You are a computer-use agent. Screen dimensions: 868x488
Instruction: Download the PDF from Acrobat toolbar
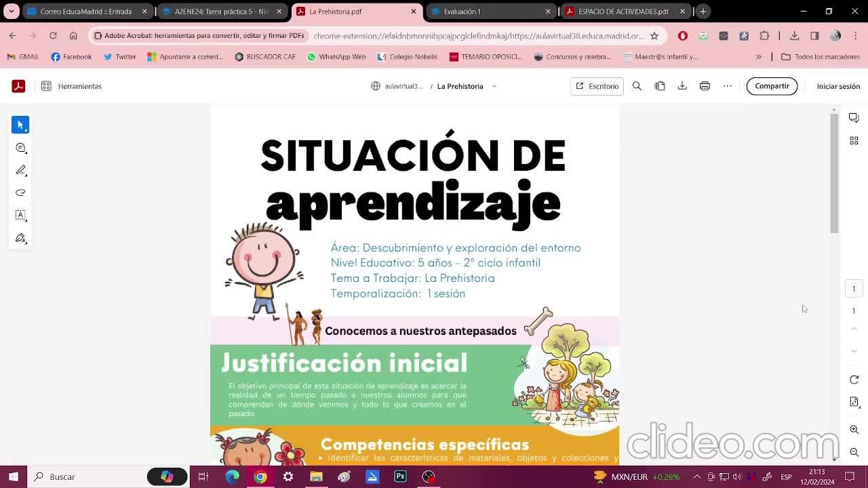tap(682, 86)
